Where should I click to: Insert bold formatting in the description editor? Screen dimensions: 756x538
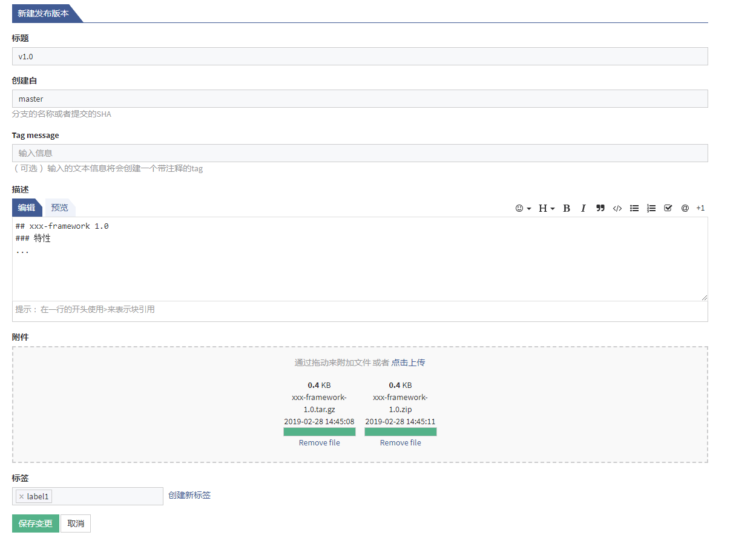pyautogui.click(x=566, y=208)
